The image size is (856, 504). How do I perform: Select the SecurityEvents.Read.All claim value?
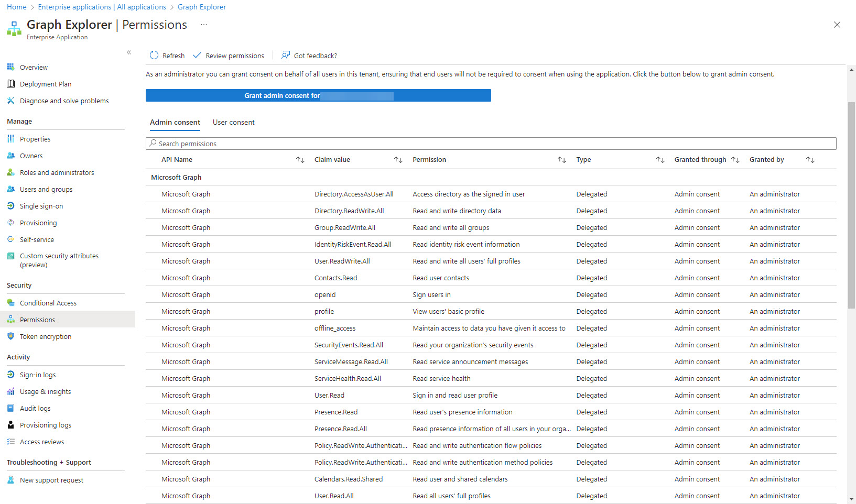[x=349, y=345]
